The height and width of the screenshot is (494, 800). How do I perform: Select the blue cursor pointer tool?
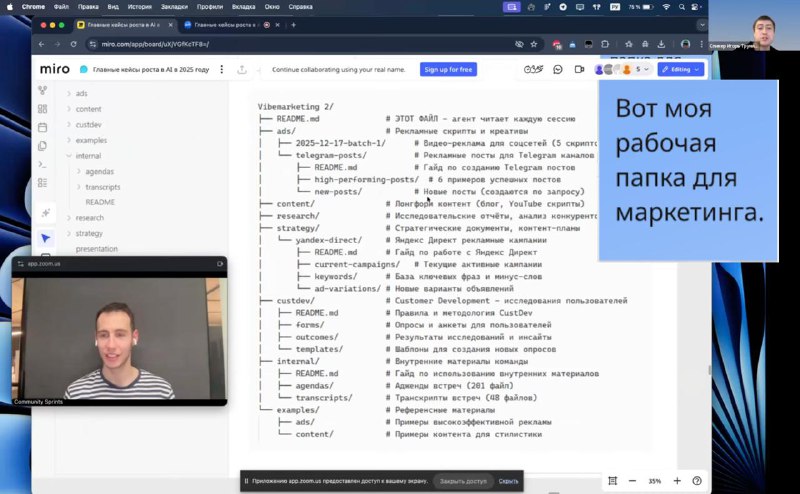[45, 238]
